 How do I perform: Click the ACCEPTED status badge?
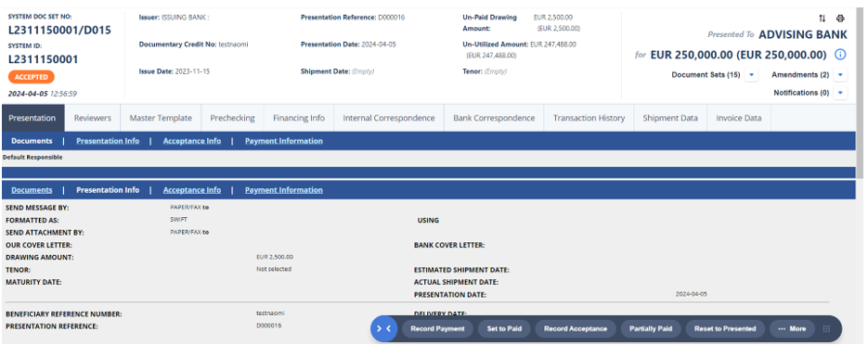31,77
